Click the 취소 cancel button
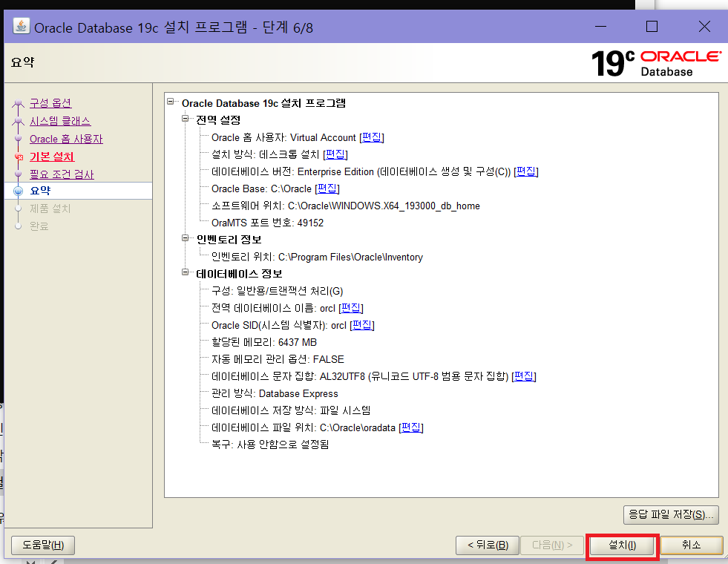The width and height of the screenshot is (728, 564). coord(692,545)
